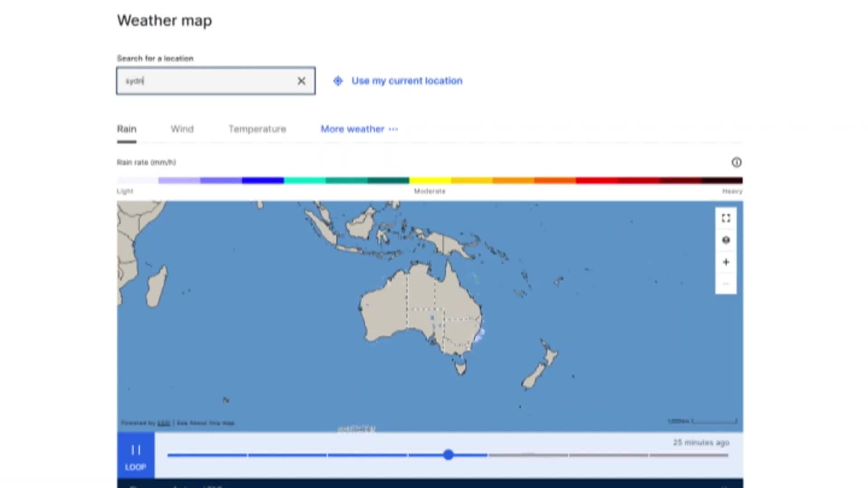Open the Temperature tab
Screen dimensions: 868x488
(257, 129)
